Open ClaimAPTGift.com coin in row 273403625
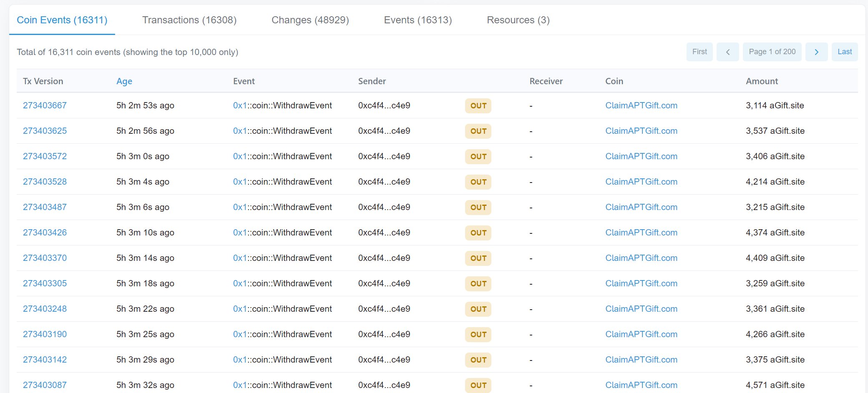Image resolution: width=868 pixels, height=393 pixels. (x=641, y=131)
